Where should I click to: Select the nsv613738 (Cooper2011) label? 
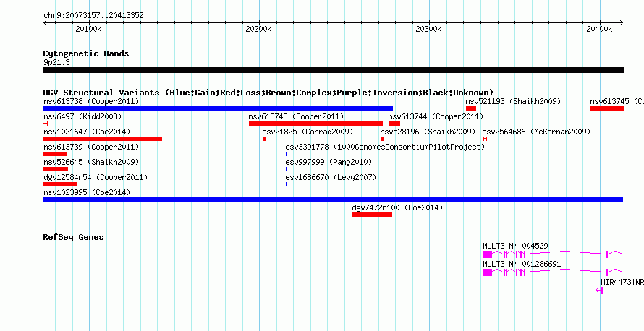91,101
